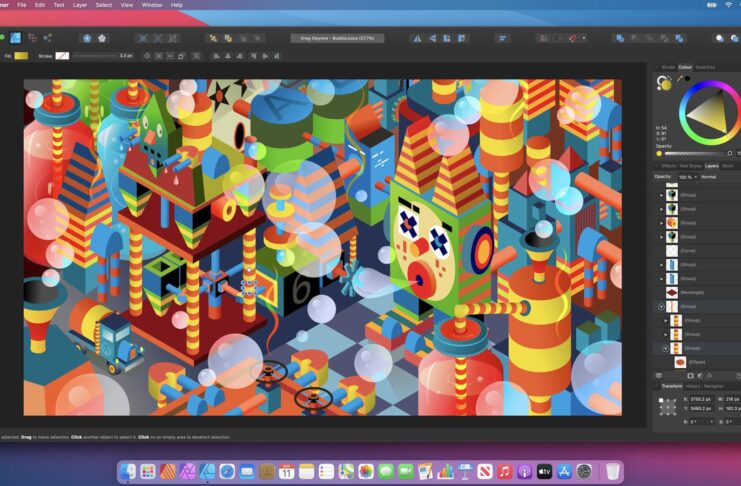Viewport: 741px width, 486px height.
Task: Click Synchronise defaults blue pentagon icon
Action: tap(87, 38)
